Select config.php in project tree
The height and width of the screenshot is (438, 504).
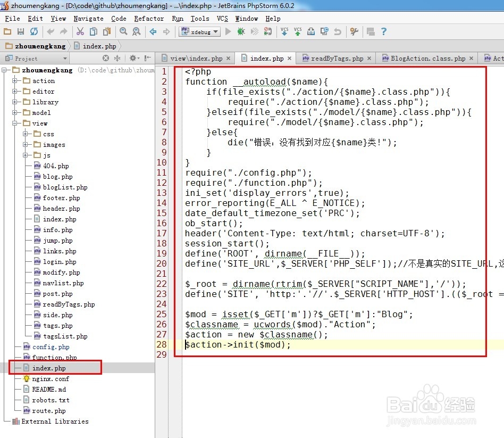[51, 347]
